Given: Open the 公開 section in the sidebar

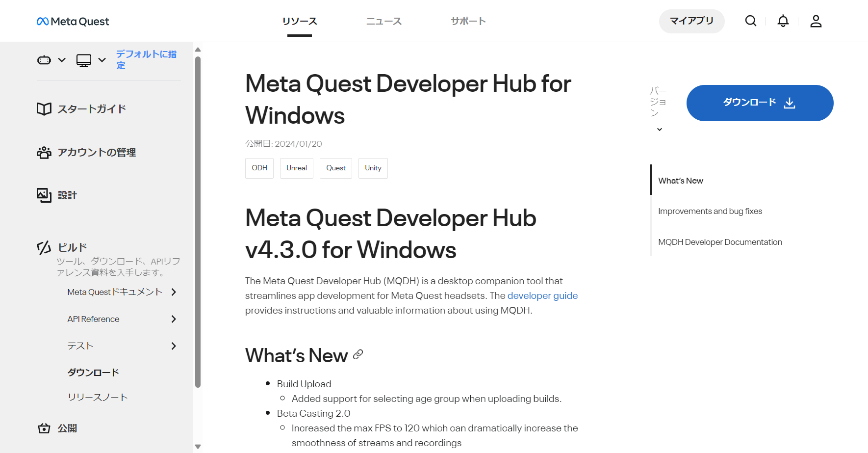Looking at the screenshot, I should click(x=57, y=428).
